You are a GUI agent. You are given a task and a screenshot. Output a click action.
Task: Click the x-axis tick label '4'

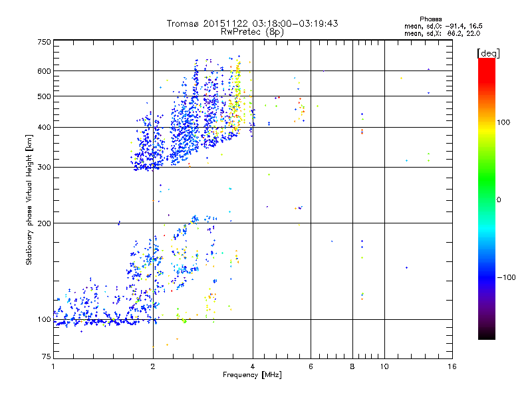pyautogui.click(x=253, y=366)
